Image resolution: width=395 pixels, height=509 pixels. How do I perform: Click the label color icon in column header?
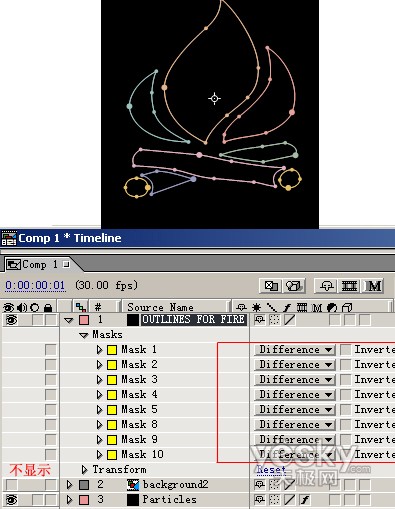(x=80, y=307)
